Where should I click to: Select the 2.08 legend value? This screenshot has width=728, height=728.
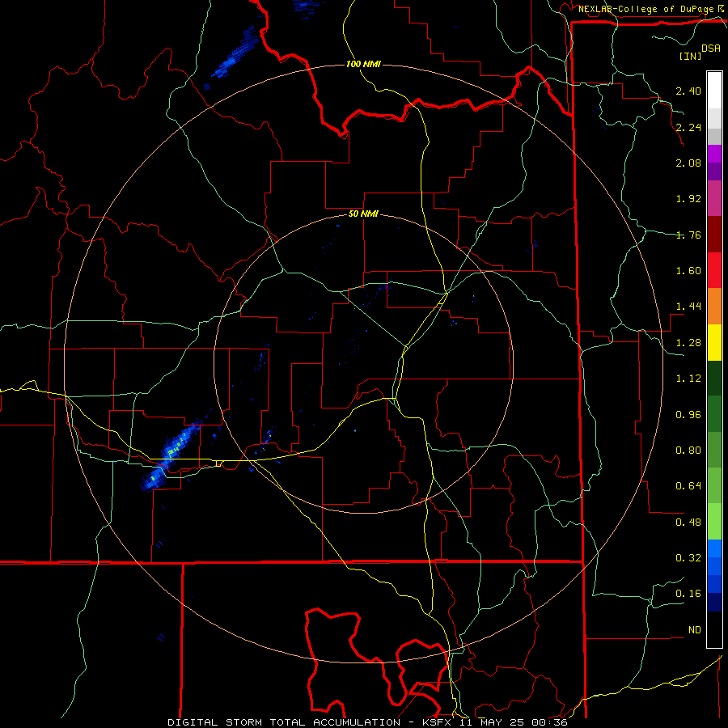click(x=688, y=163)
